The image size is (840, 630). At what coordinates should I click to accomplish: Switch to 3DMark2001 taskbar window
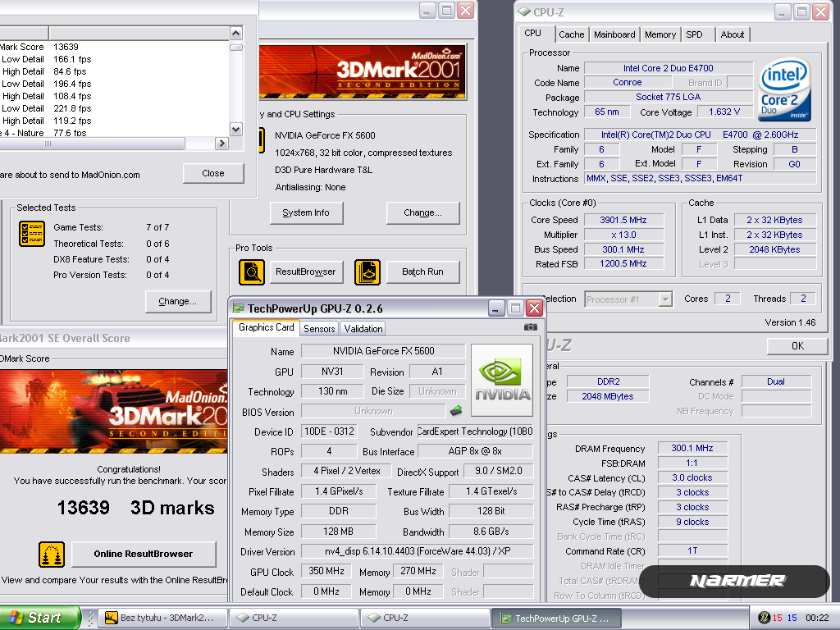pos(163,618)
